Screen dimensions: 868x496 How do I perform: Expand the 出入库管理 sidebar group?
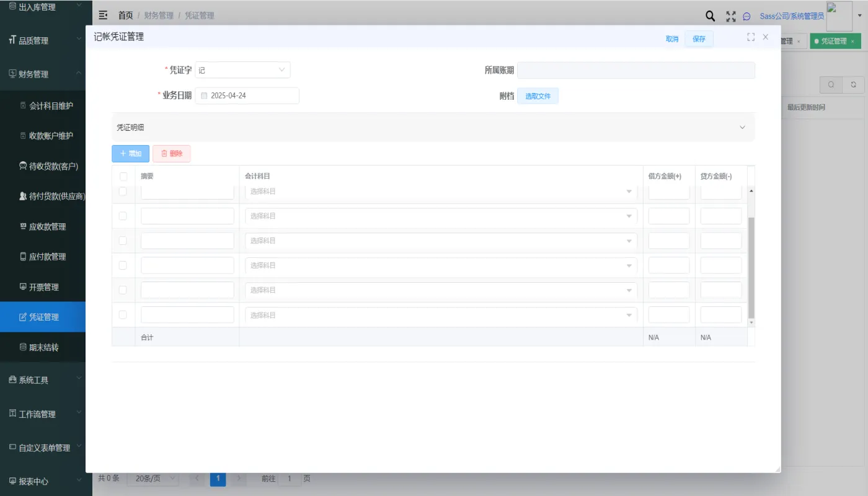(x=43, y=7)
